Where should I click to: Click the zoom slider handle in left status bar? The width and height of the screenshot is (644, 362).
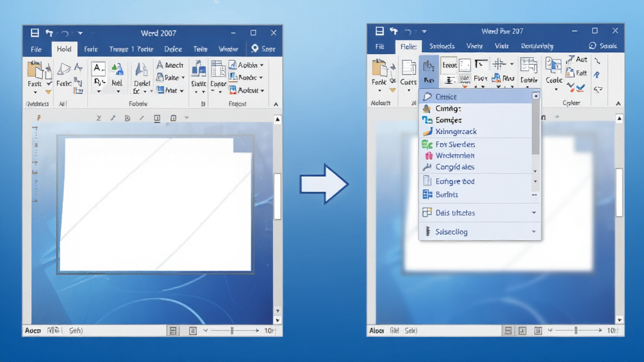(232, 331)
